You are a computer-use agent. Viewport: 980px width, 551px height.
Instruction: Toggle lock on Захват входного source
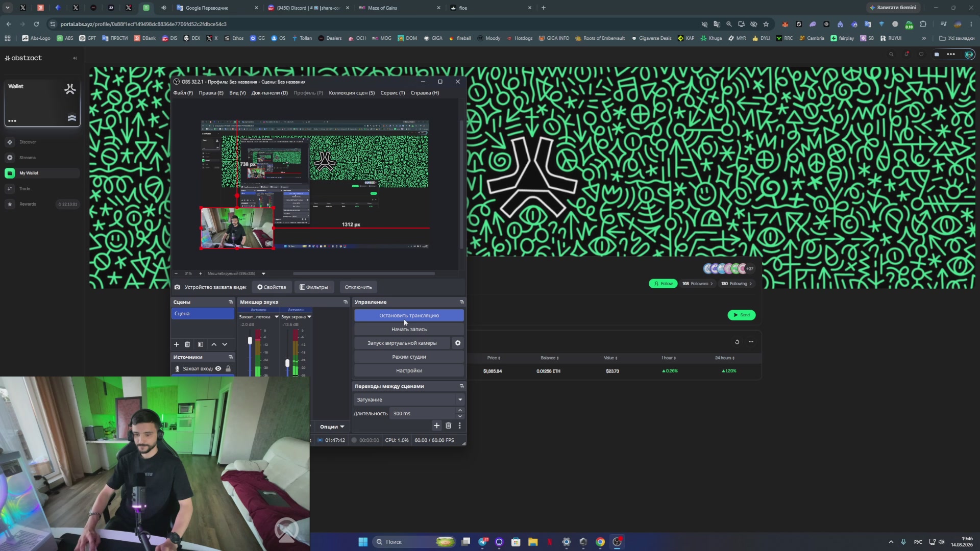click(228, 368)
